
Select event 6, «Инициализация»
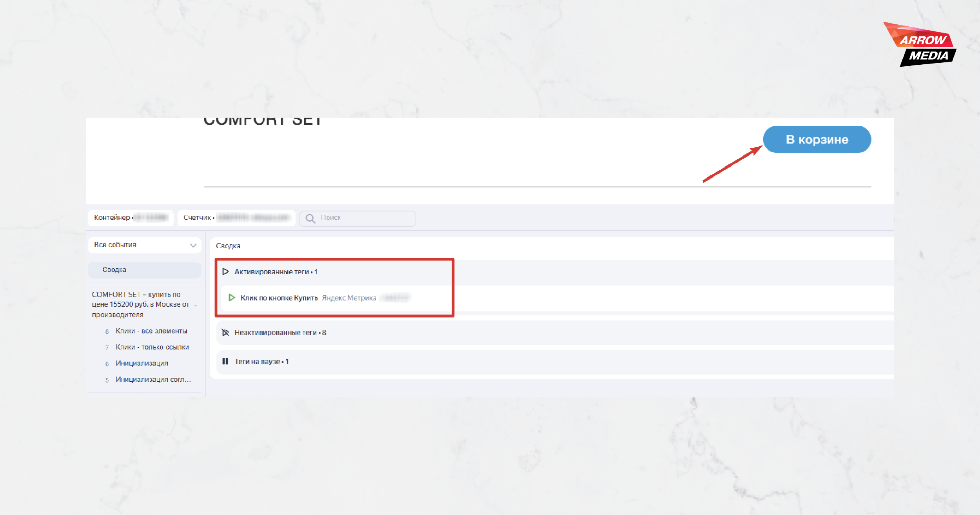point(142,363)
